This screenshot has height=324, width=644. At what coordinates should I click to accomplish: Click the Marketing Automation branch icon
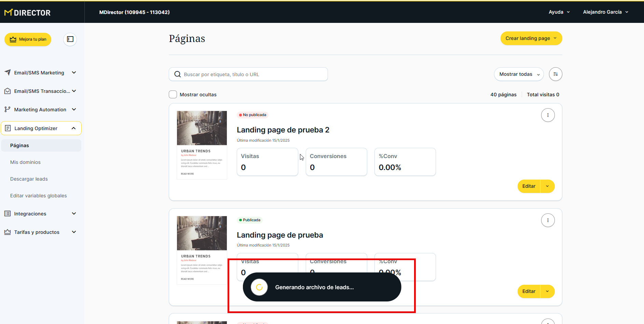(x=8, y=110)
